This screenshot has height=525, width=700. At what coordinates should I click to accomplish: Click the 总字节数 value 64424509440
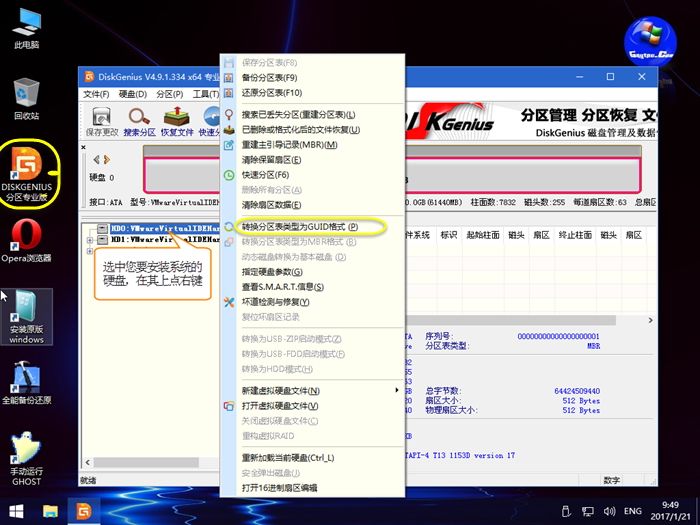[577, 391]
